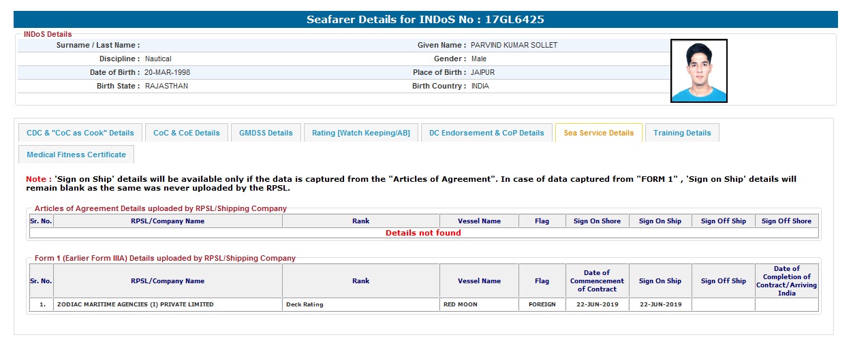
Task: Click the Place of Birth value JAIPUR
Action: 483,72
